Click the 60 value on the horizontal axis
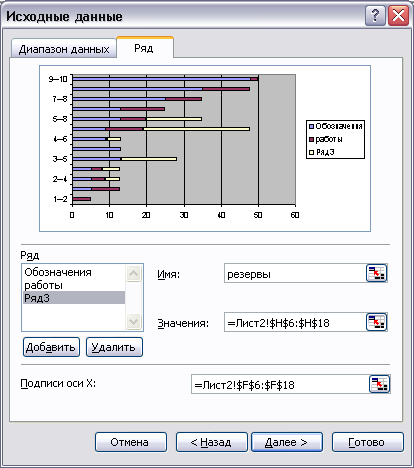 (x=295, y=215)
